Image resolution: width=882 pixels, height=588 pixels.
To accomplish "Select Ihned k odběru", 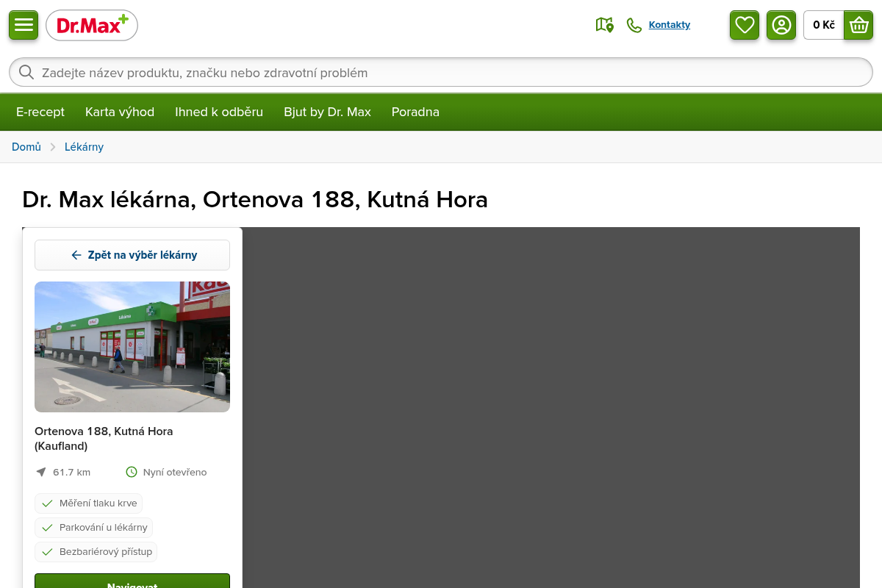I will (219, 112).
